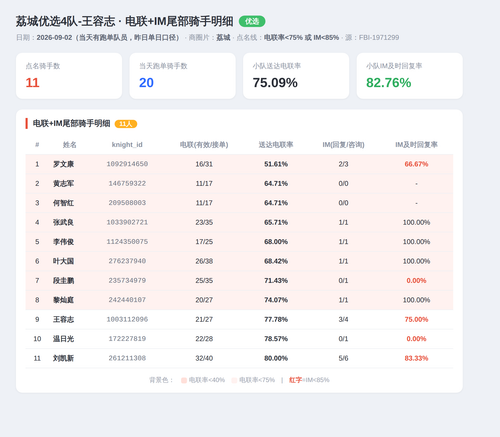
Task: Click the 3/4 IM reply cell
Action: click(343, 319)
